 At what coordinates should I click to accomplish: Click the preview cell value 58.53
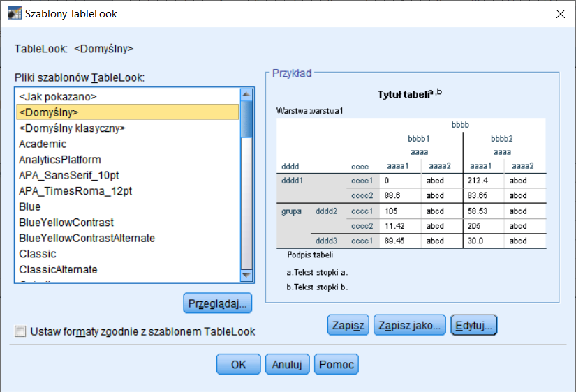[x=477, y=211]
